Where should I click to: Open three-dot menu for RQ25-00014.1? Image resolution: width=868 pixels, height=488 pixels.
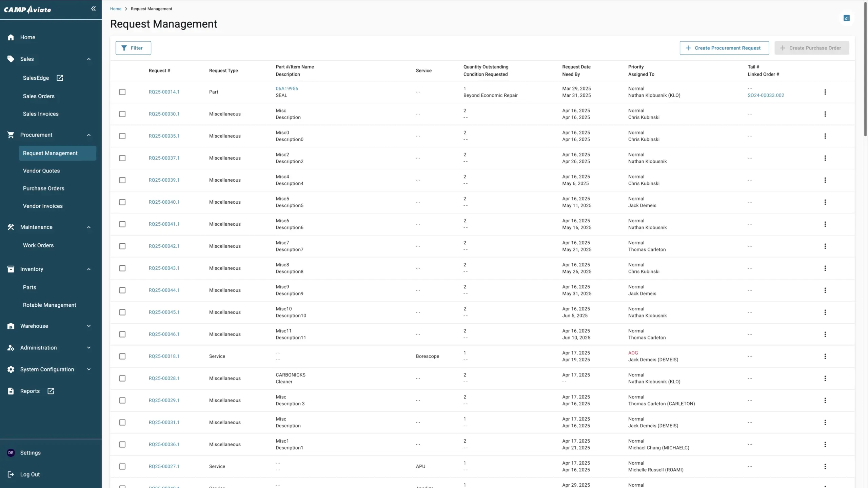pos(825,92)
